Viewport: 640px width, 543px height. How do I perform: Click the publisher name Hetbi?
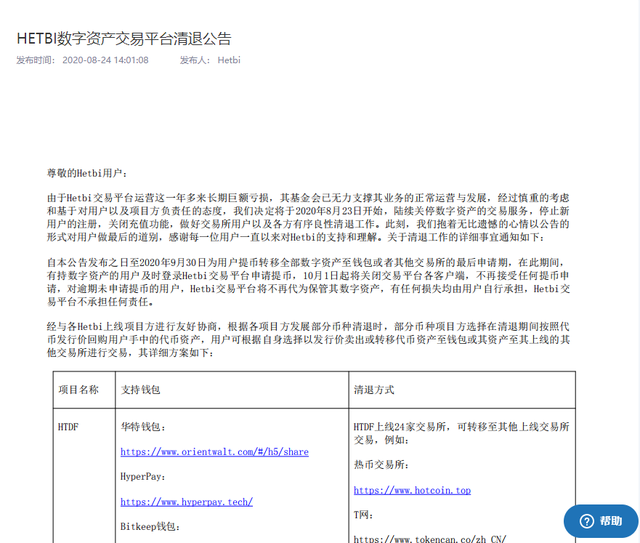pyautogui.click(x=229, y=61)
